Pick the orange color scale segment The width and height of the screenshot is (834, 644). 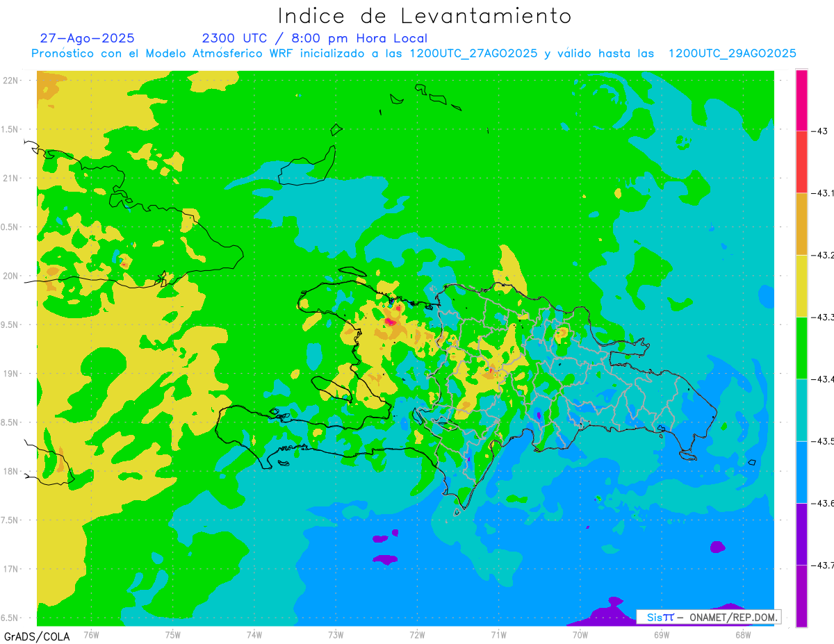[801, 224]
